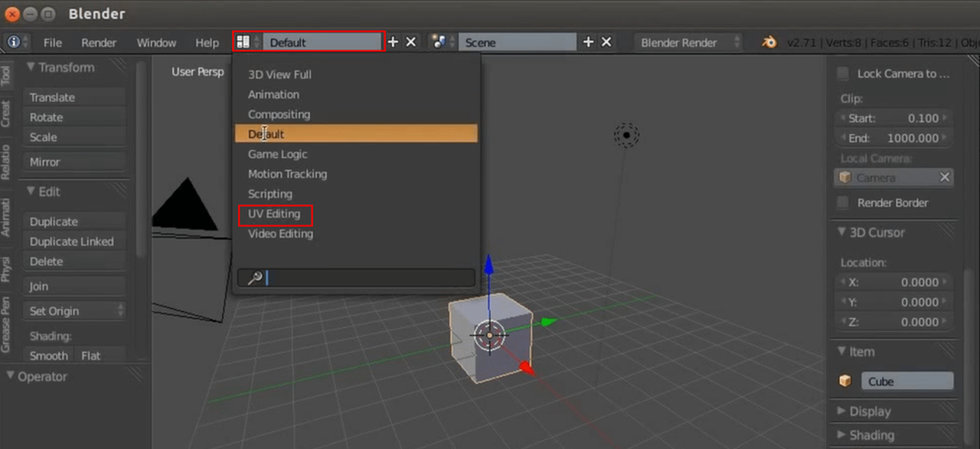This screenshot has width=980, height=449.
Task: Click the 3D Cursor X location field
Action: [894, 282]
